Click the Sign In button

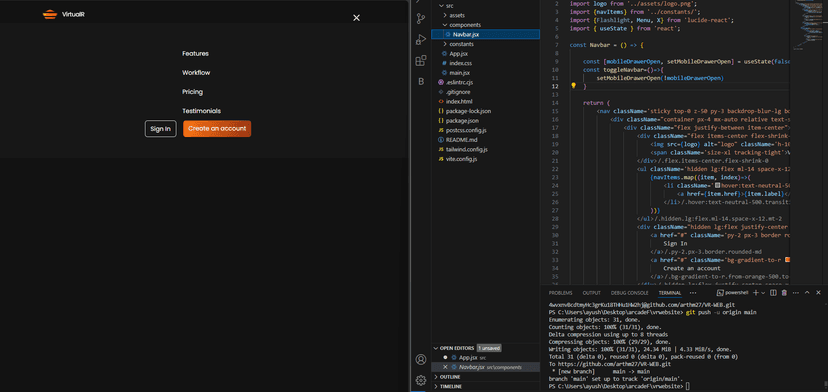tap(161, 129)
